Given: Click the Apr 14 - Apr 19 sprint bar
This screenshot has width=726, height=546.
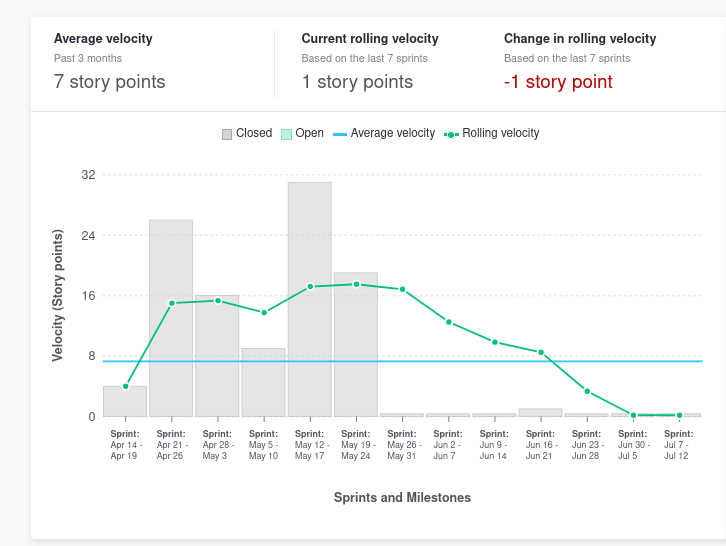Looking at the screenshot, I should pos(125,401).
